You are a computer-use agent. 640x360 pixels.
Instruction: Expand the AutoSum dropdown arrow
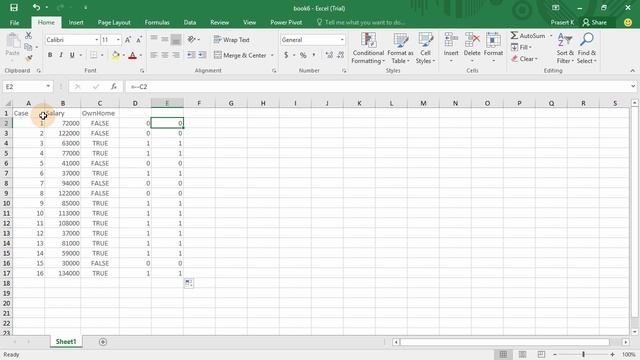pyautogui.click(x=551, y=36)
